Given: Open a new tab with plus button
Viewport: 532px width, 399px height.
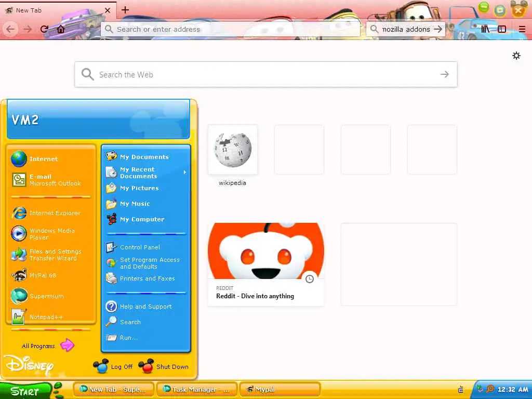Looking at the screenshot, I should tap(125, 10).
